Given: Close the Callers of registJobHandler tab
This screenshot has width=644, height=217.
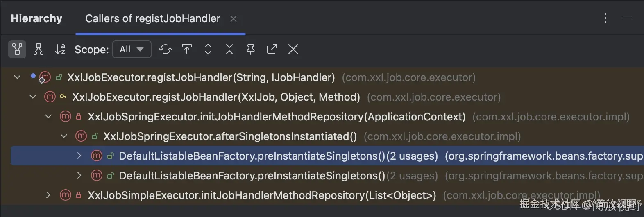Looking at the screenshot, I should pyautogui.click(x=234, y=19).
